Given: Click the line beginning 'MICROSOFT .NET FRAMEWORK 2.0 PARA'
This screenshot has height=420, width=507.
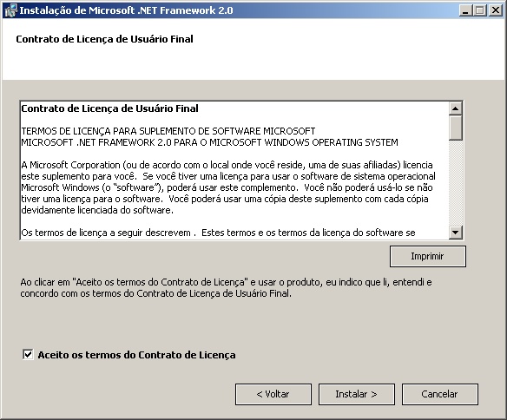Looking at the screenshot, I should pyautogui.click(x=209, y=142).
